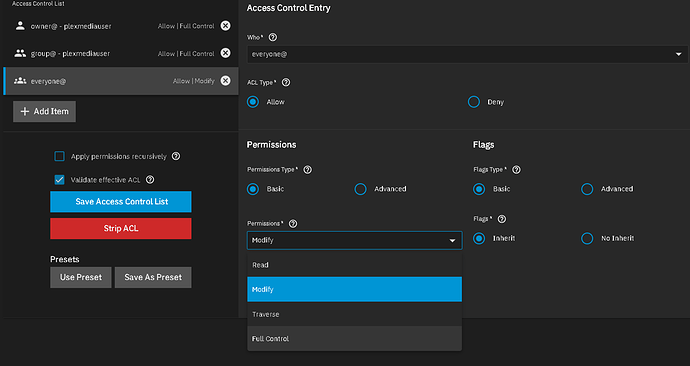Uncheck Validate effective ACL
The width and height of the screenshot is (690, 366).
(59, 179)
